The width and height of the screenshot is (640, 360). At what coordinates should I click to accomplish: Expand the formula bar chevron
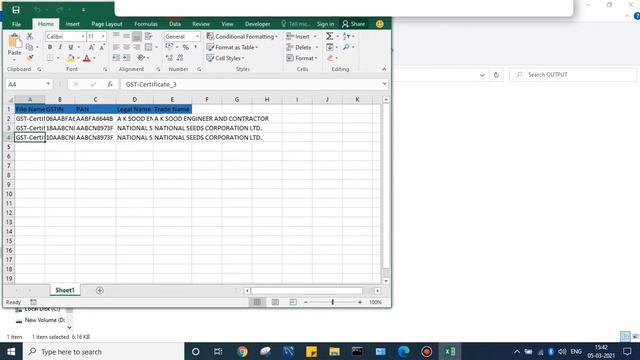[384, 84]
